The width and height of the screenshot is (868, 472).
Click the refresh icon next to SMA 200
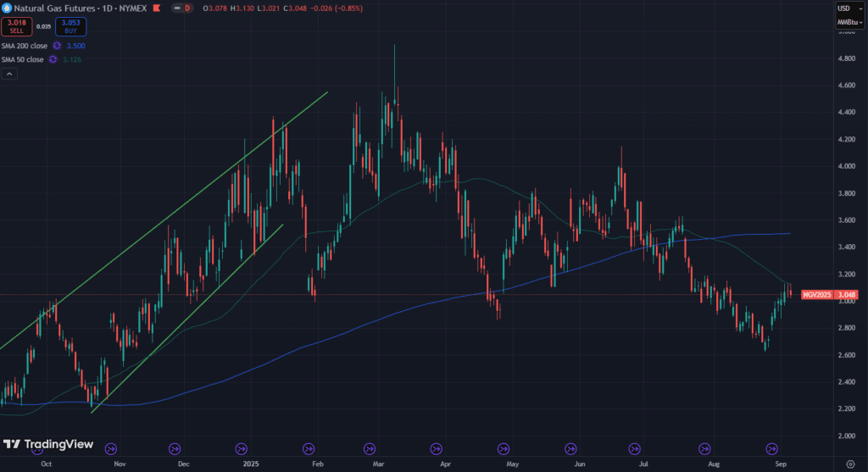[57, 46]
